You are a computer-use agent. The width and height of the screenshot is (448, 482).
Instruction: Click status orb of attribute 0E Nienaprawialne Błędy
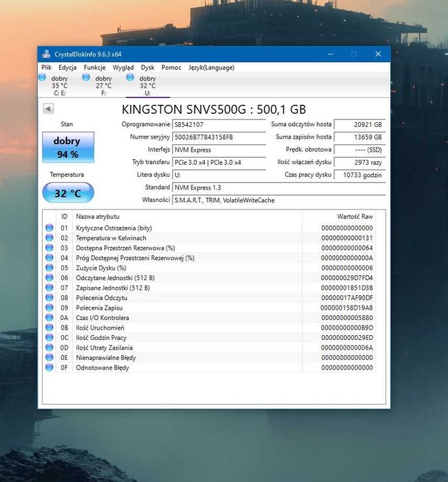tap(49, 357)
